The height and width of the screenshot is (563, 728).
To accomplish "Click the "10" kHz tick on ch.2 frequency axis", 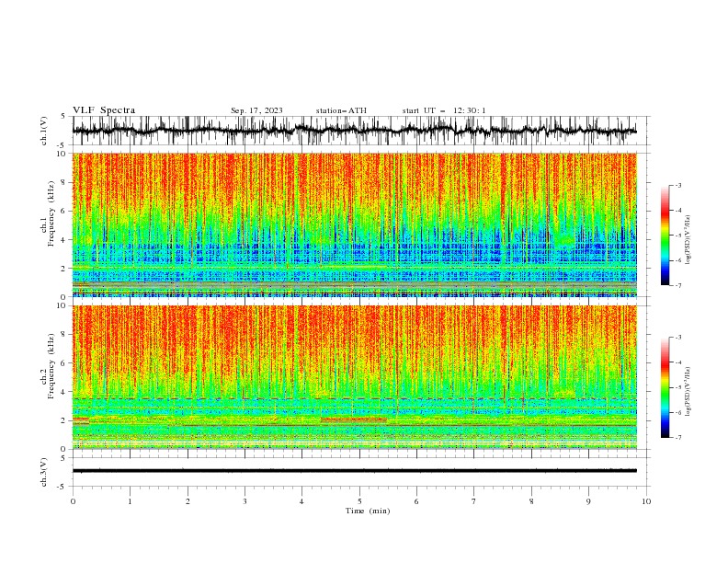I will [62, 305].
